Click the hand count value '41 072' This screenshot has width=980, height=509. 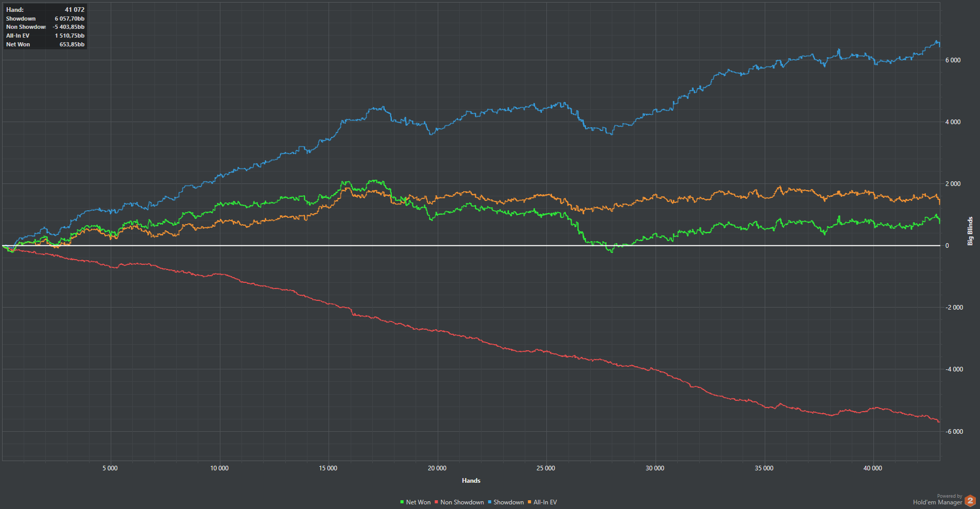click(75, 10)
